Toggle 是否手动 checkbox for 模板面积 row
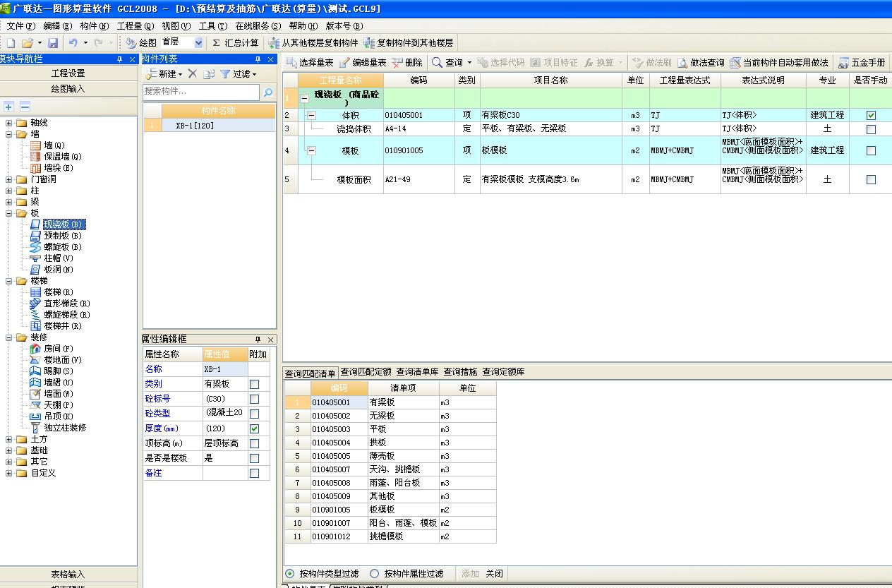The image size is (892, 588). pyautogui.click(x=871, y=179)
